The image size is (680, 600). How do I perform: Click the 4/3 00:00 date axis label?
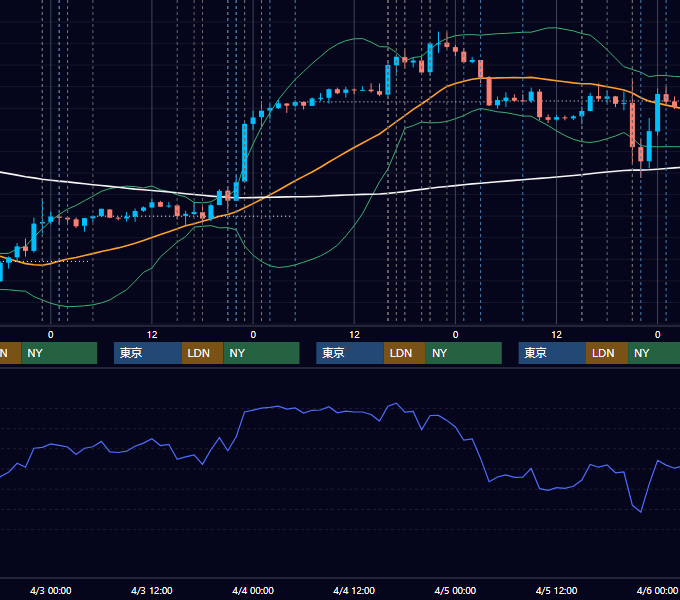click(x=51, y=590)
